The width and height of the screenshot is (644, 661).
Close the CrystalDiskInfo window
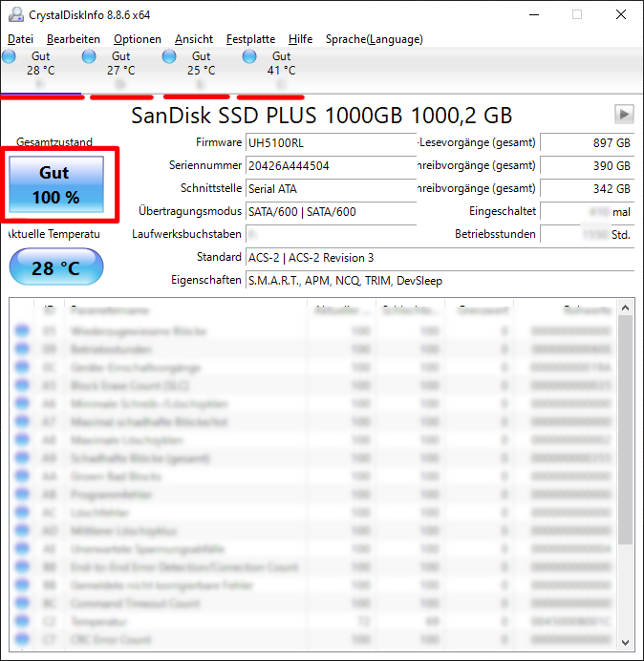[621, 14]
